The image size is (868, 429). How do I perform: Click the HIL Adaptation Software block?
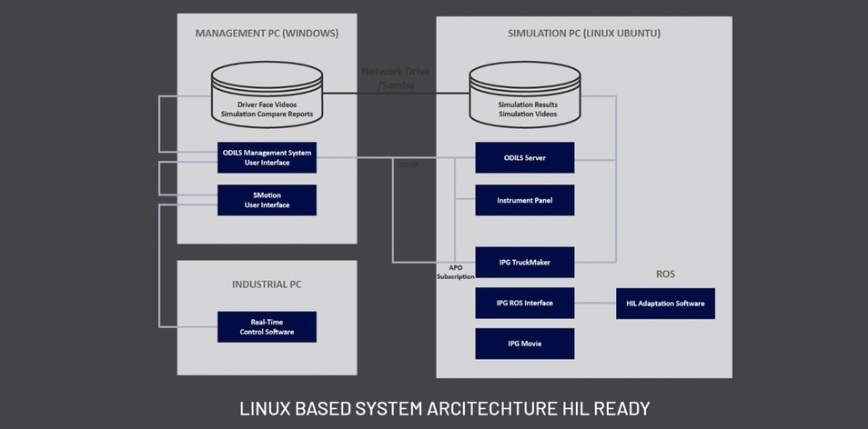click(664, 303)
